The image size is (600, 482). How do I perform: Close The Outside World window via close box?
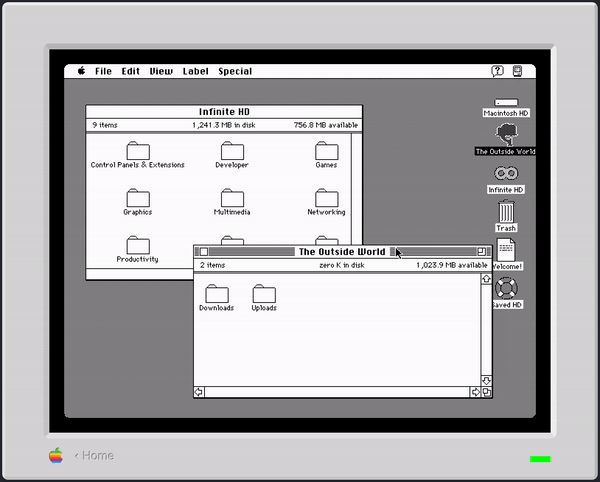point(204,252)
